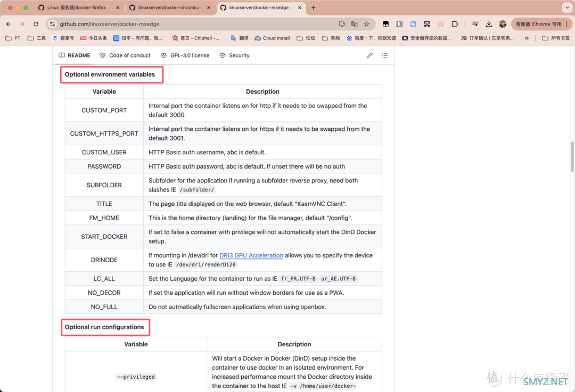Click the pink bilibili TV extension icon
Image resolution: width=575 pixels, height=392 pixels.
[441, 24]
